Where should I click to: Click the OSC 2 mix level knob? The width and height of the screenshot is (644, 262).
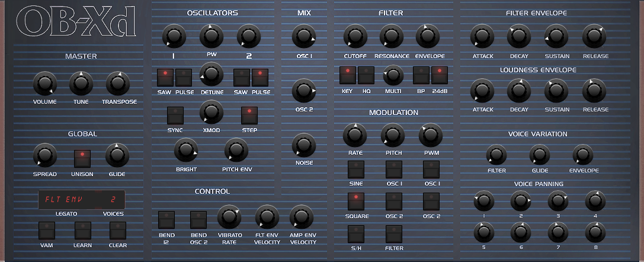[304, 90]
